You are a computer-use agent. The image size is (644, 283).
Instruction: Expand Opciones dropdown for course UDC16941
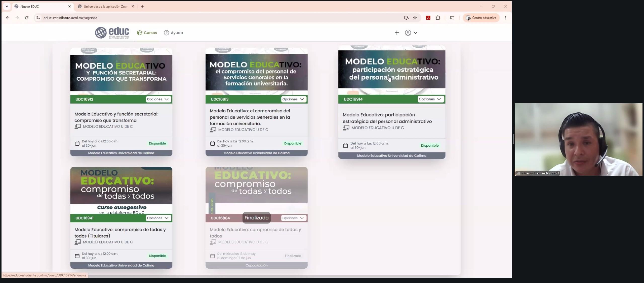coord(158,218)
